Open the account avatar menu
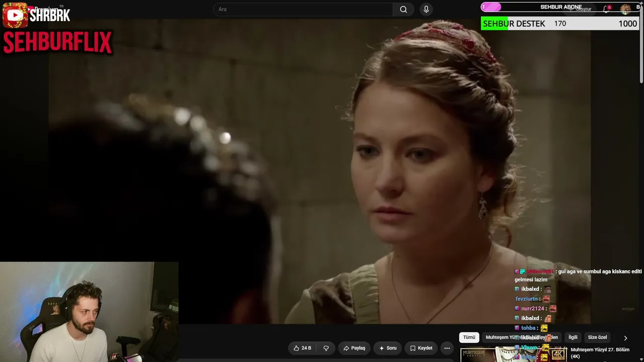The width and height of the screenshot is (644, 362). [625, 9]
